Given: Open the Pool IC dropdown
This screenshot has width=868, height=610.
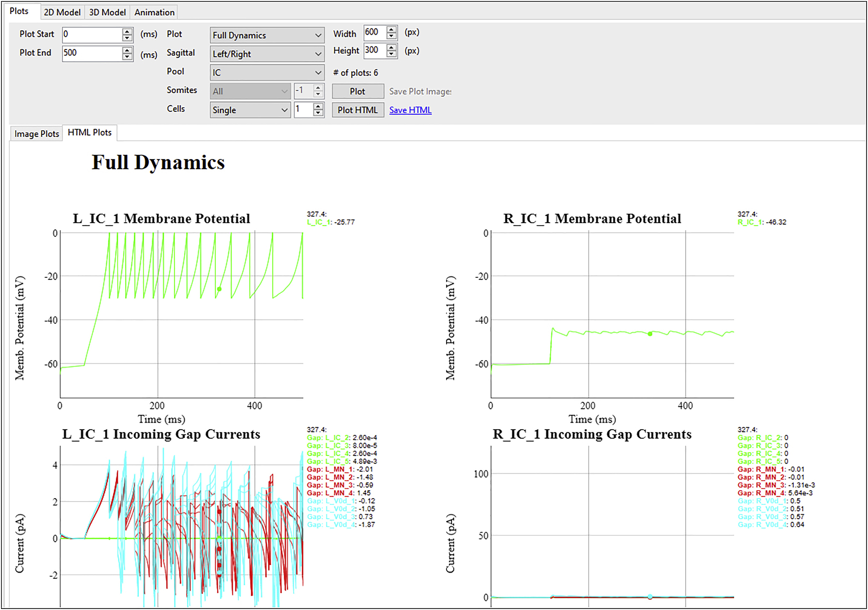Looking at the screenshot, I should click(267, 73).
